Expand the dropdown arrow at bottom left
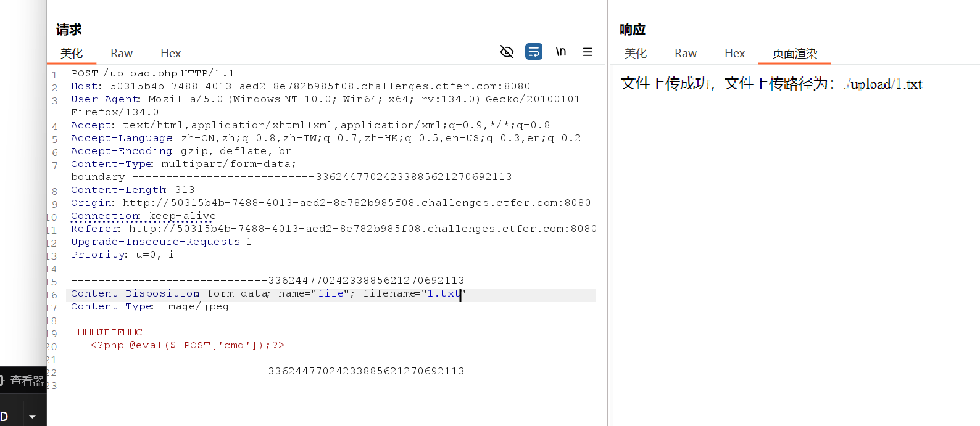The height and width of the screenshot is (426, 980). pyautogui.click(x=33, y=417)
